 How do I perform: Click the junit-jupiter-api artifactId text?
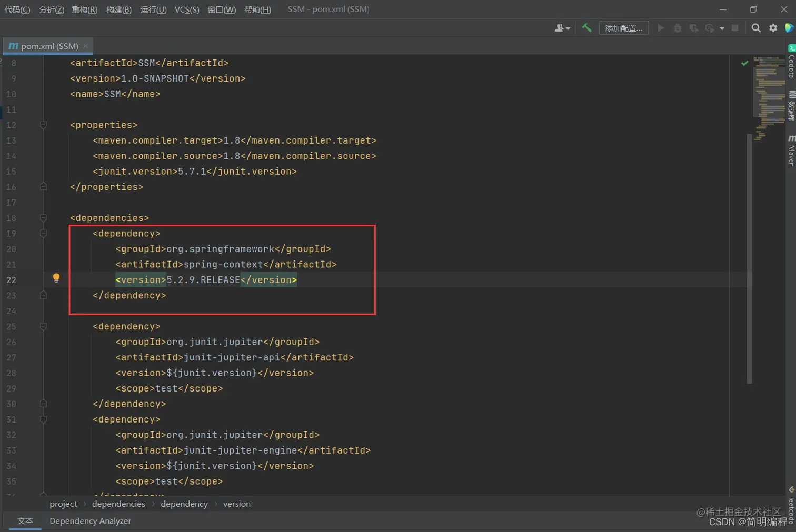[232, 357]
